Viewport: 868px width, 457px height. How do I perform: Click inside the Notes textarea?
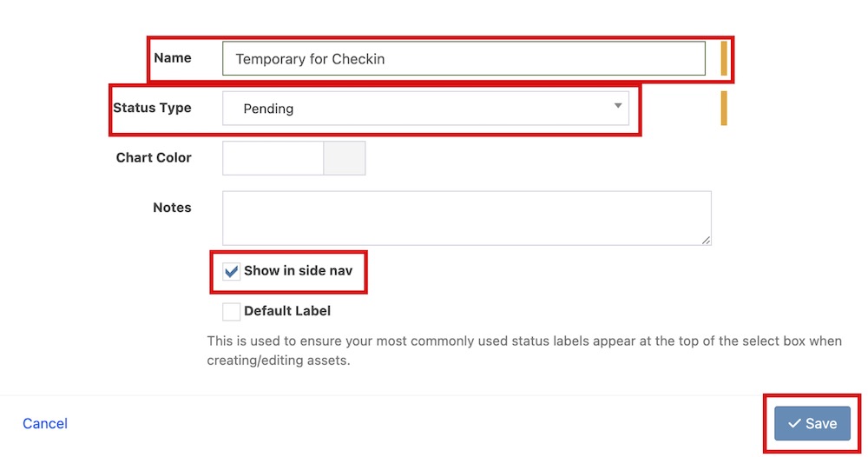point(466,217)
